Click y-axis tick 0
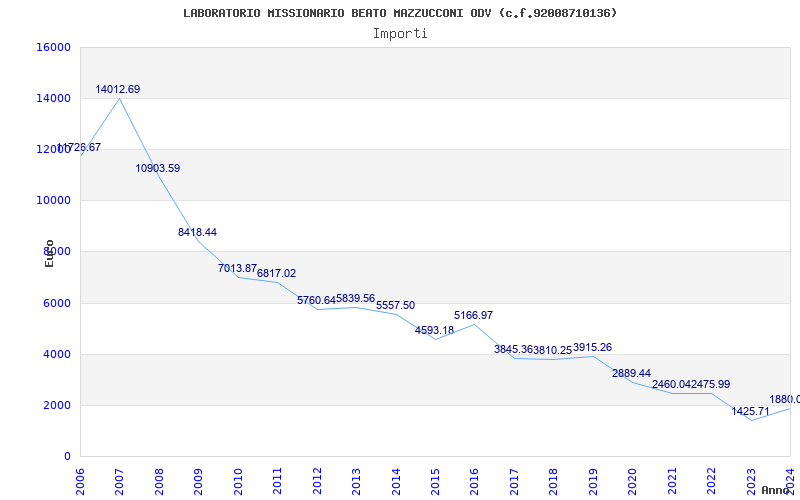Image resolution: width=800 pixels, height=500 pixels. (67, 456)
